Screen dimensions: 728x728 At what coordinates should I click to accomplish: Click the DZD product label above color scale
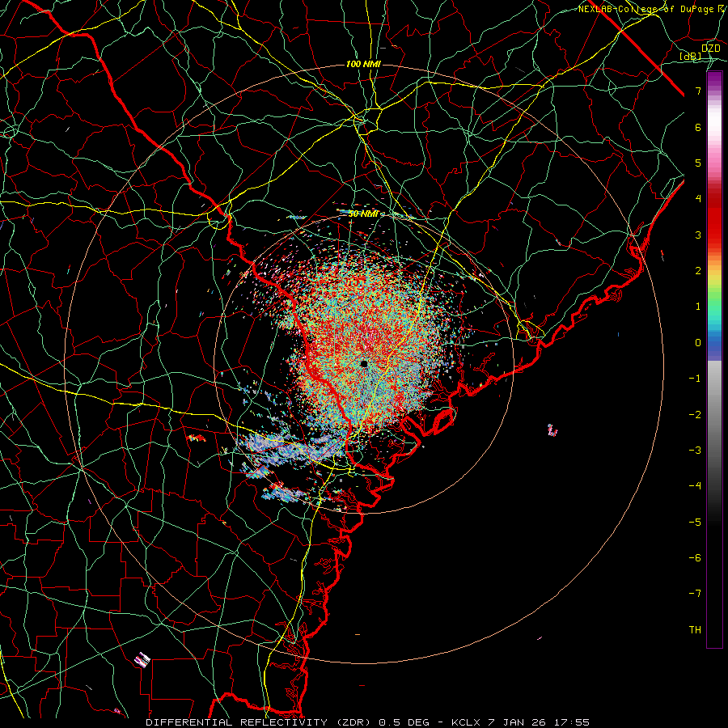pyautogui.click(x=710, y=48)
